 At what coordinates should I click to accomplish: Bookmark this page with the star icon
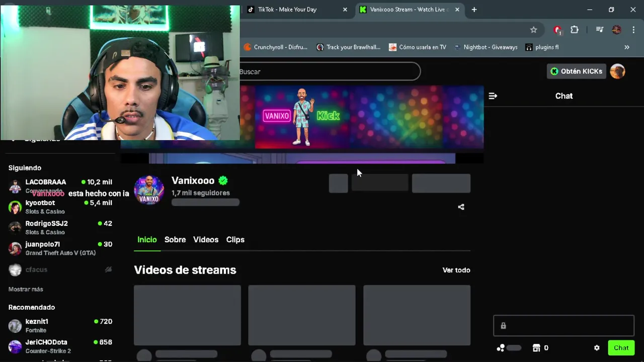point(533,30)
